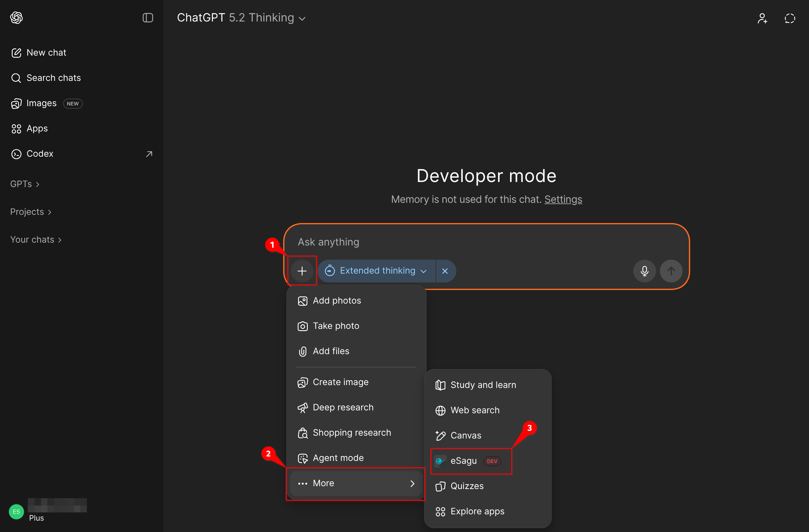Click the invite user icon
The height and width of the screenshot is (532, 809).
tap(762, 18)
